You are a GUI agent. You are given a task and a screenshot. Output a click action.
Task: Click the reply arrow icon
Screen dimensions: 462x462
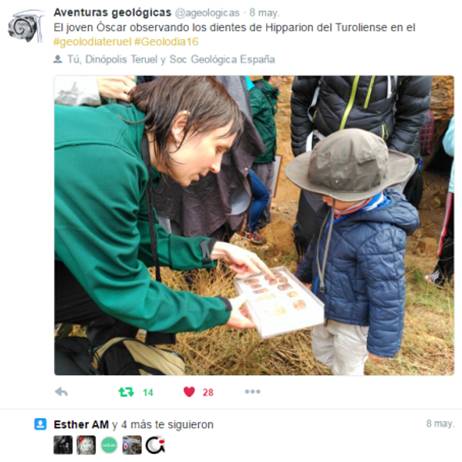(x=61, y=392)
